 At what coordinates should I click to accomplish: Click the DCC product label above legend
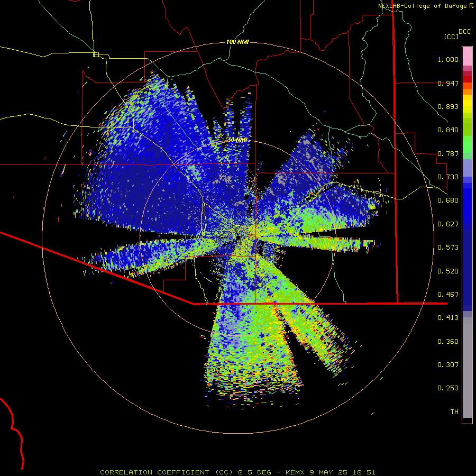pos(464,32)
